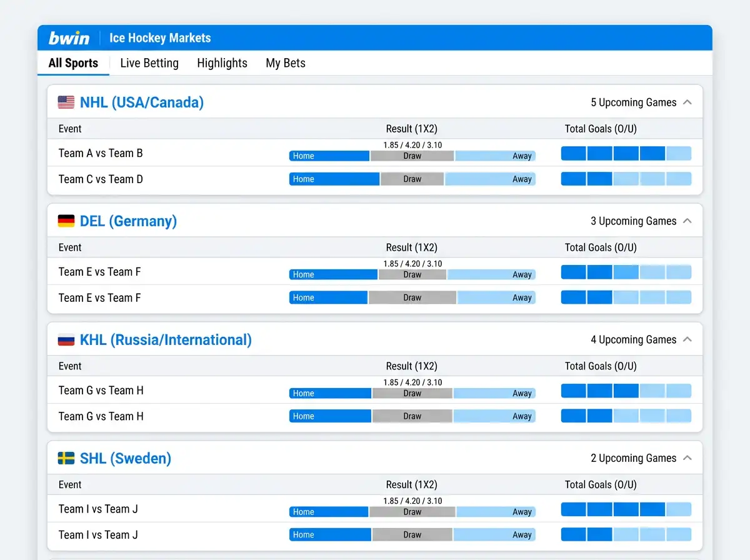Click the bwin logo

pyautogui.click(x=69, y=38)
